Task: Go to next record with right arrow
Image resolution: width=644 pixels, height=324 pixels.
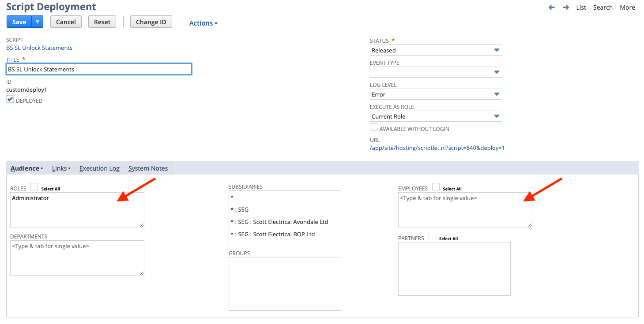Action: [x=566, y=7]
